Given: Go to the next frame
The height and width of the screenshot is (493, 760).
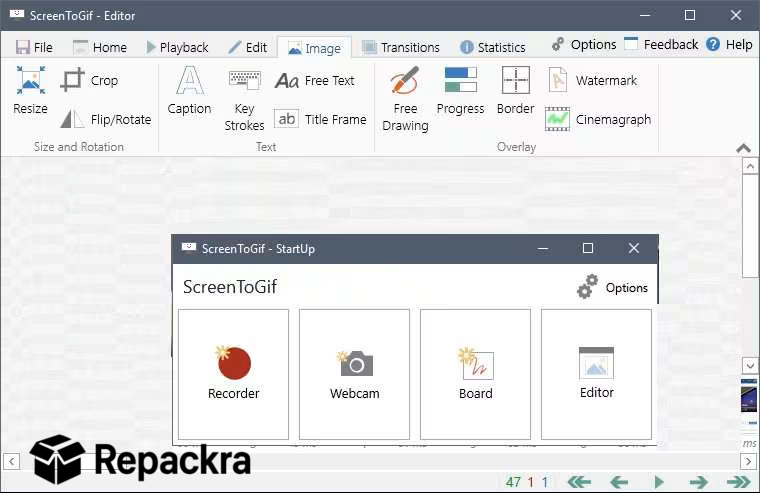Looking at the screenshot, I should coord(698,482).
